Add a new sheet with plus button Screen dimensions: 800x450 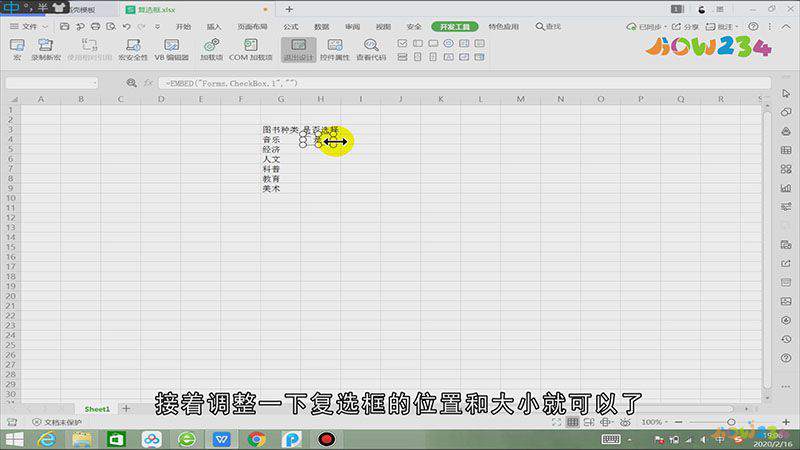[126, 408]
